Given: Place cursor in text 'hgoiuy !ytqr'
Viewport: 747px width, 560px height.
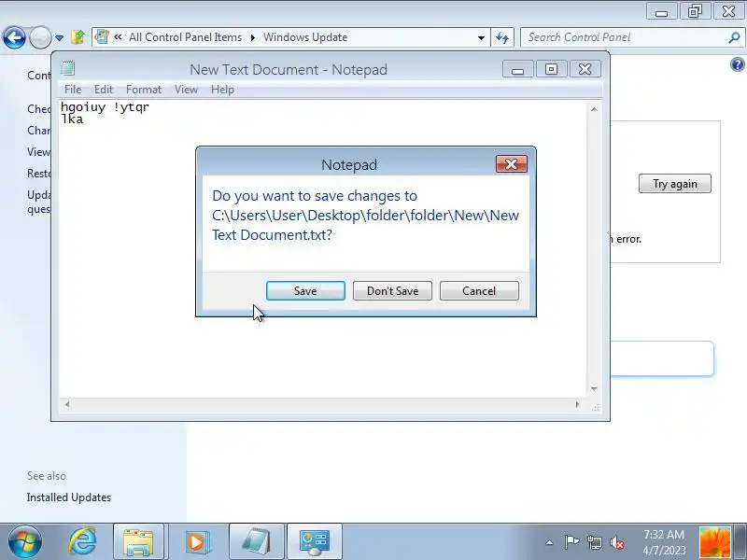Looking at the screenshot, I should click(105, 106).
